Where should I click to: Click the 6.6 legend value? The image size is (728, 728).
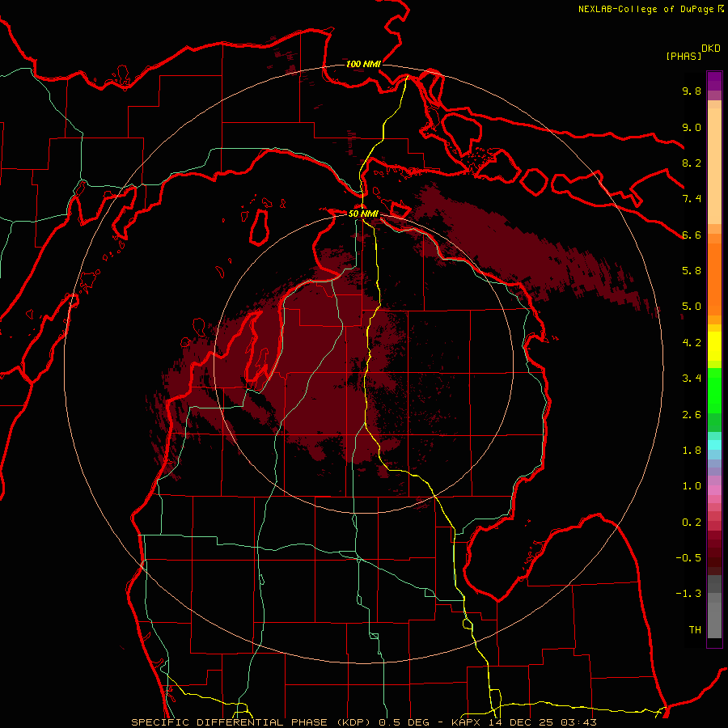click(692, 235)
